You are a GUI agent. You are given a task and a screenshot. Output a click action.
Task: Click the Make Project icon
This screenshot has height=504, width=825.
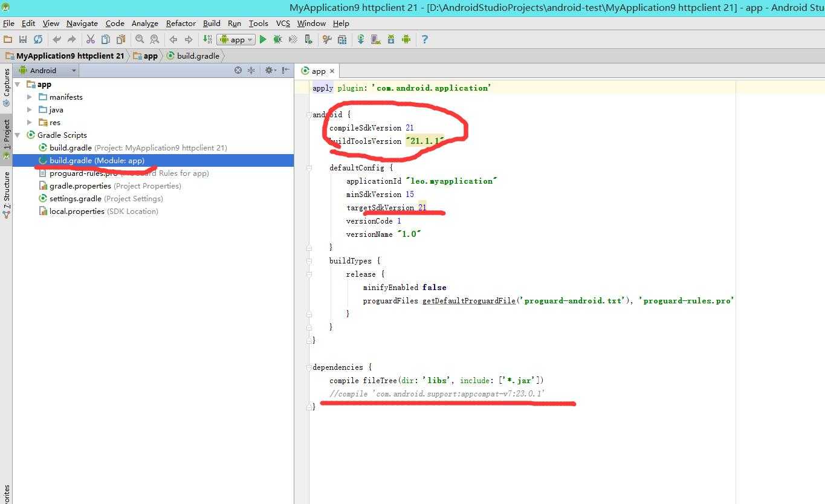click(207, 39)
